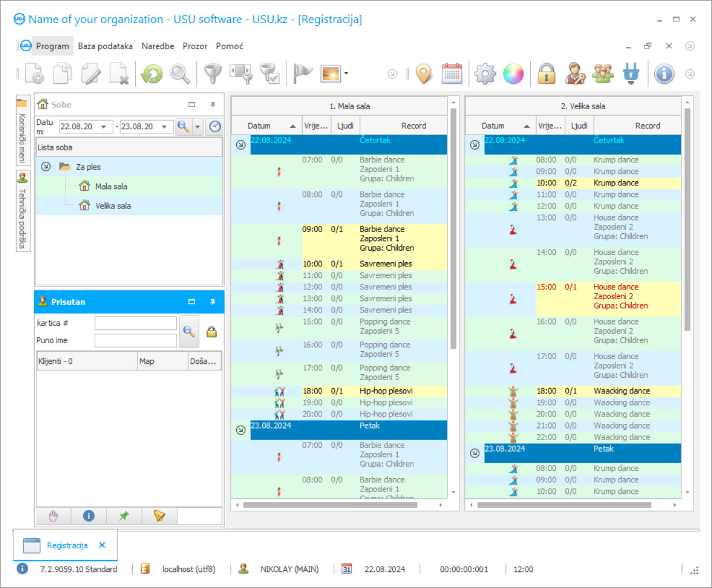712x588 pixels.
Task: Open the Naredbe menu
Action: pos(158,46)
